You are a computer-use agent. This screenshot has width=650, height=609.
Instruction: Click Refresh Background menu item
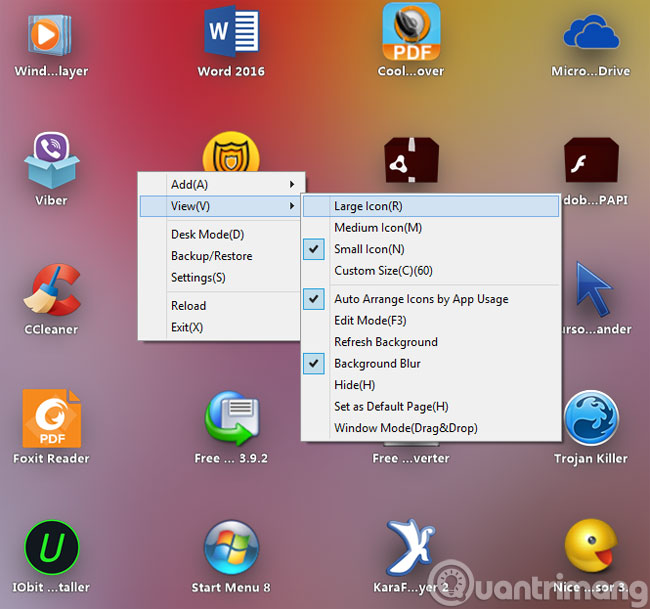[x=431, y=342]
